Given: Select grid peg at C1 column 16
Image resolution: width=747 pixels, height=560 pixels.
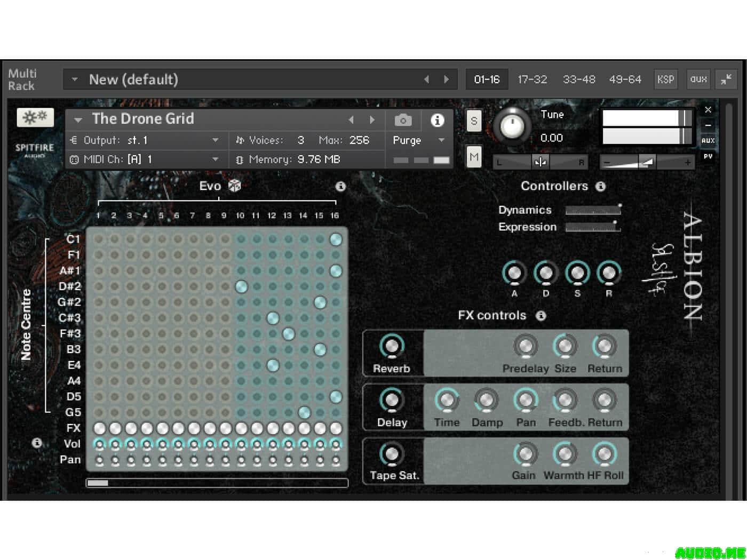Looking at the screenshot, I should tap(336, 239).
